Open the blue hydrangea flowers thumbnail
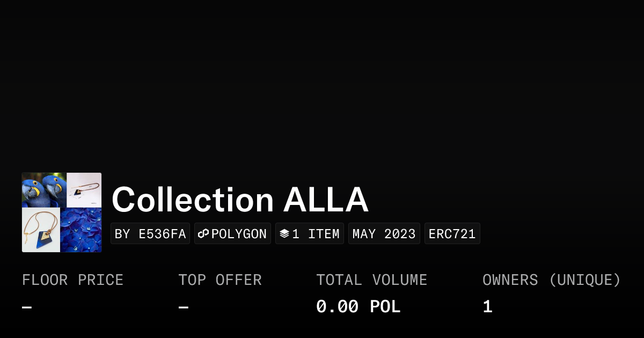Screen dimensions: 644x338 click(81, 230)
